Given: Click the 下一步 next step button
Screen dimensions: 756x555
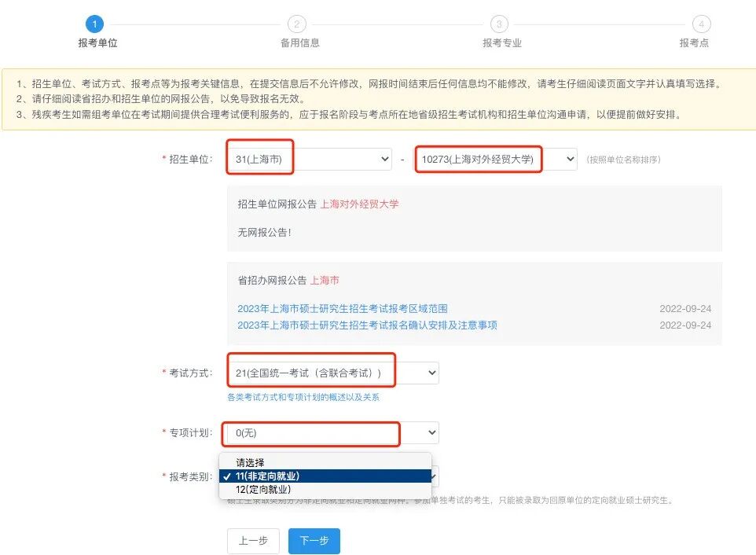Looking at the screenshot, I should coord(314,541).
